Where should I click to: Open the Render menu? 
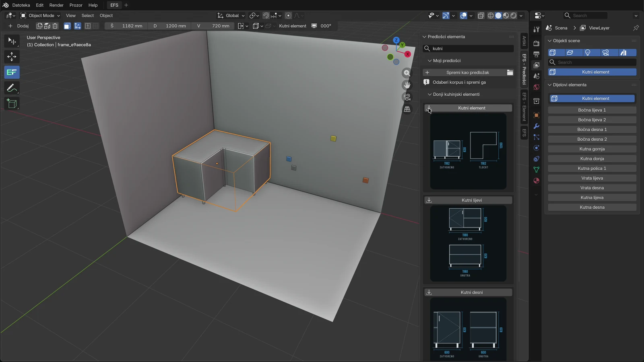pyautogui.click(x=56, y=5)
